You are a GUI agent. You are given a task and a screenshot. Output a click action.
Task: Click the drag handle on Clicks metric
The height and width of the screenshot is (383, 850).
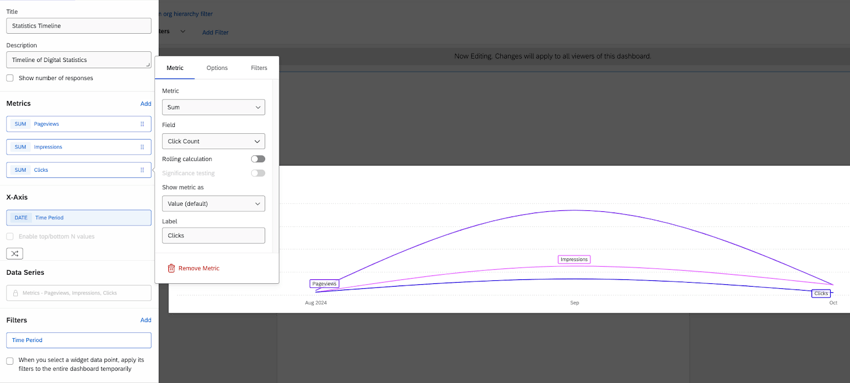click(143, 170)
